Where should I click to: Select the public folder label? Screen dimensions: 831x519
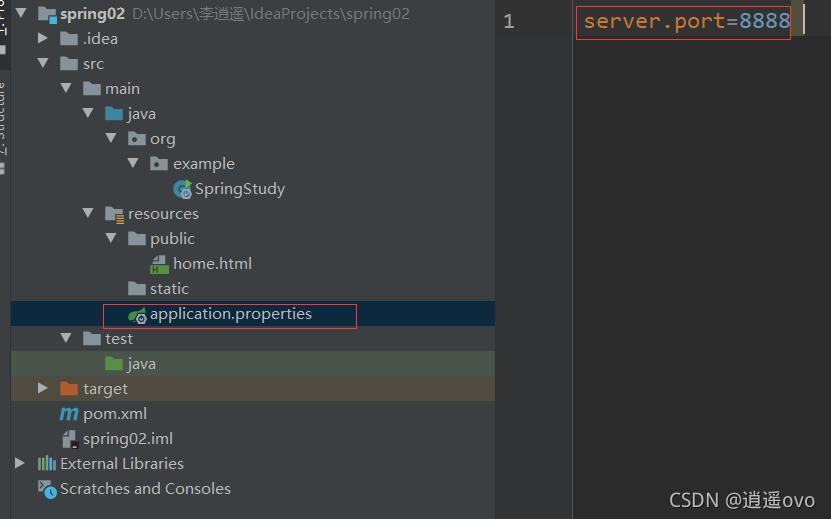point(172,239)
